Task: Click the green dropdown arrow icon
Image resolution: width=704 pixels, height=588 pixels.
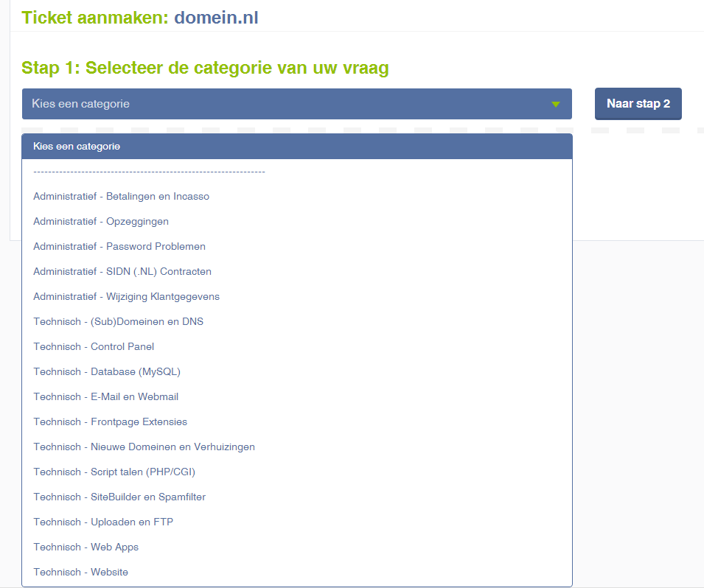Action: pos(555,104)
